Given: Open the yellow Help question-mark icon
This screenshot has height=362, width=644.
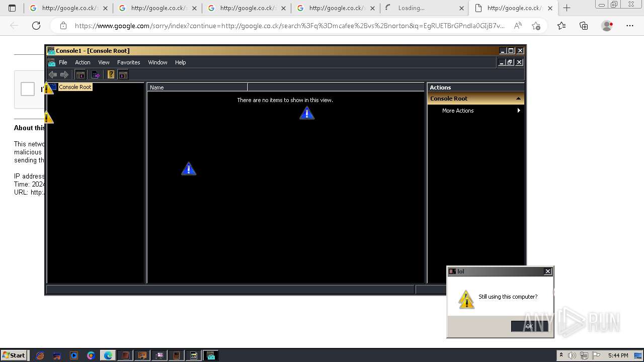Looking at the screenshot, I should 111,74.
